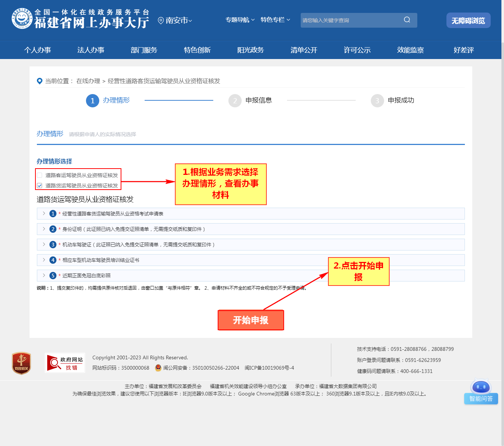Click the Fujian portal smiley logo
Screen dimensions: 504x446
pyautogui.click(x=22, y=18)
